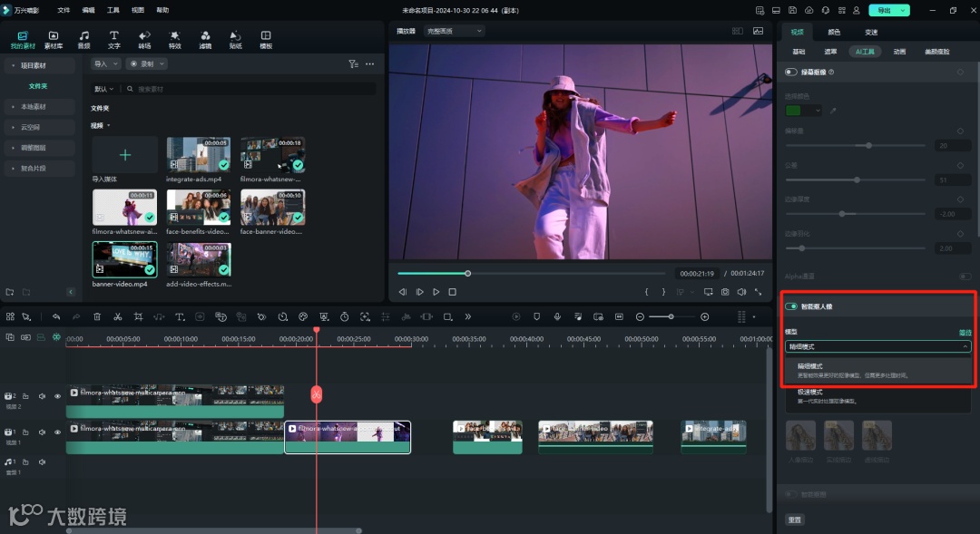Toggle the 智能抠人像 (AI Portrait) switch

tap(791, 306)
